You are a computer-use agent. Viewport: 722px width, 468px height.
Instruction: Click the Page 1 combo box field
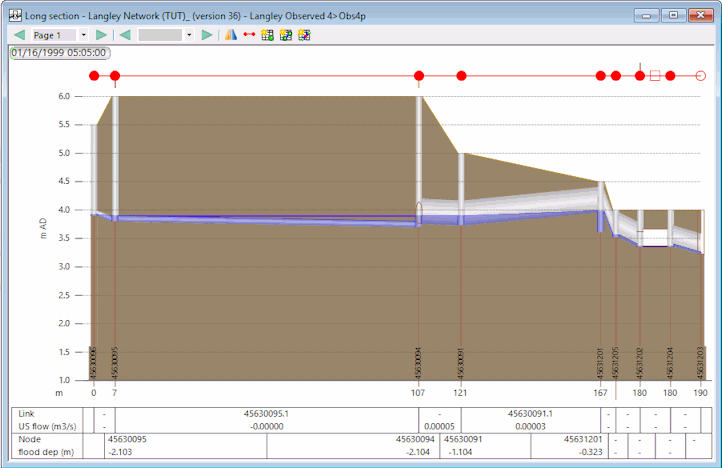pos(54,35)
